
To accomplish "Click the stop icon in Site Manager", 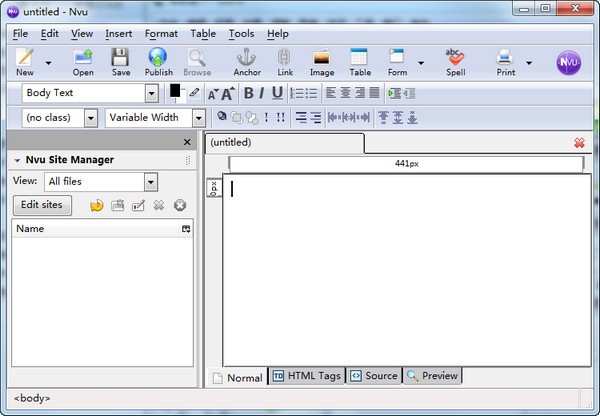I will (180, 206).
